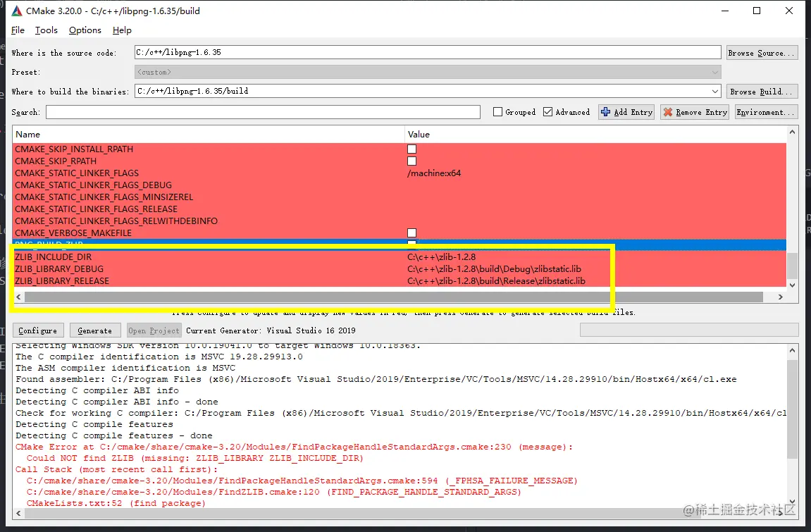Click the red X icon of Remove Entry
Image resolution: width=811 pixels, height=532 pixels.
coord(668,111)
